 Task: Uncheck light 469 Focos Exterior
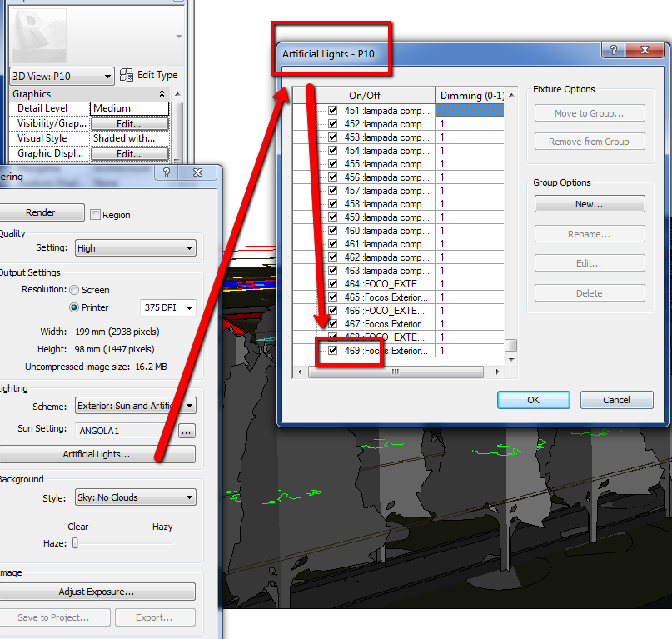click(332, 351)
